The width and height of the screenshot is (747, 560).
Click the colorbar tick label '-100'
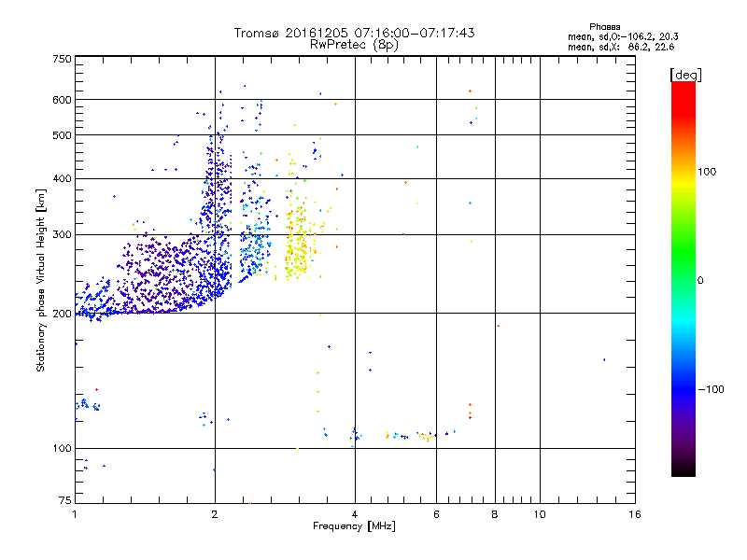click(711, 389)
